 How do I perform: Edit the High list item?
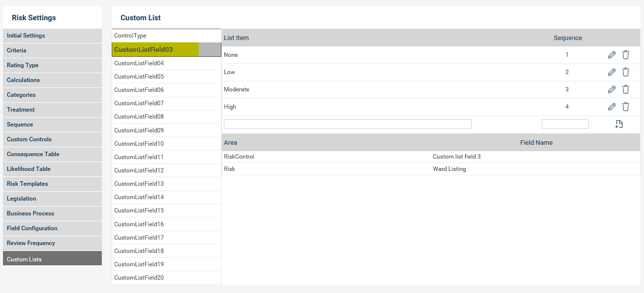tap(611, 107)
